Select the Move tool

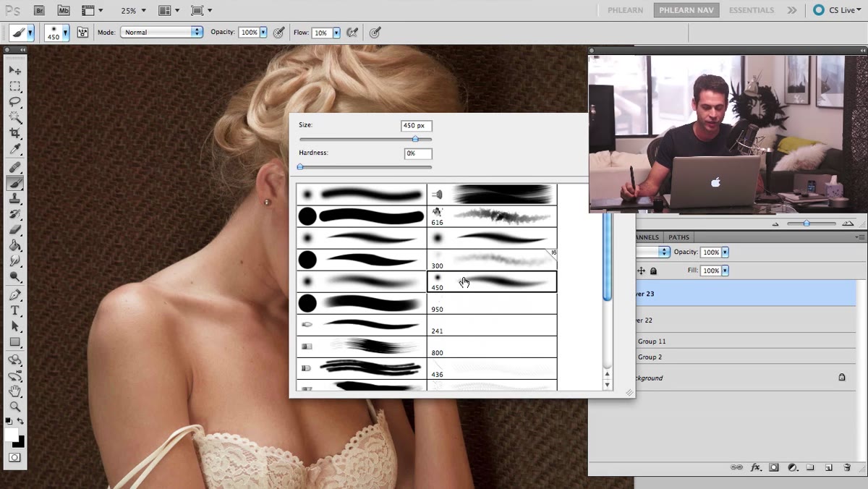point(14,71)
